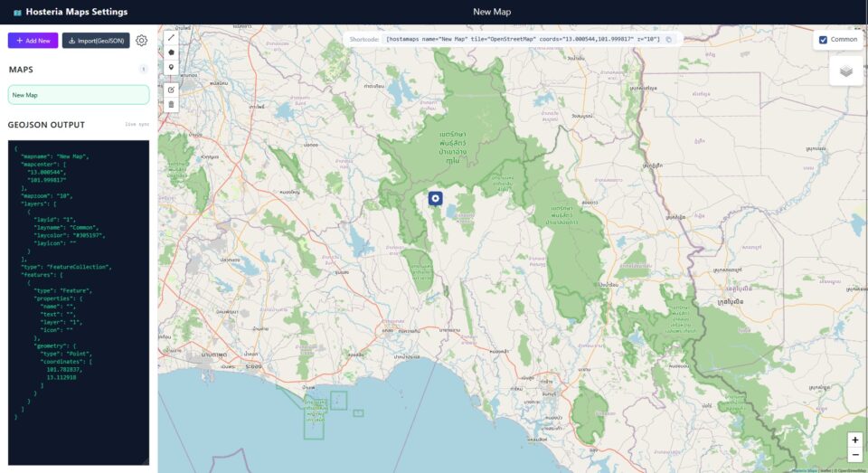Screen dimensions: 868x473
Task: Select the place marker tool
Action: (x=171, y=68)
